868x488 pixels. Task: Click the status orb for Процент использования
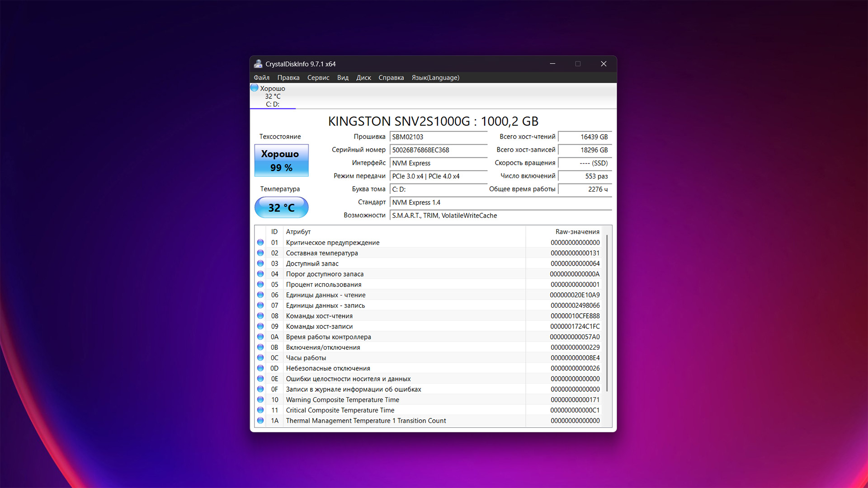point(260,284)
